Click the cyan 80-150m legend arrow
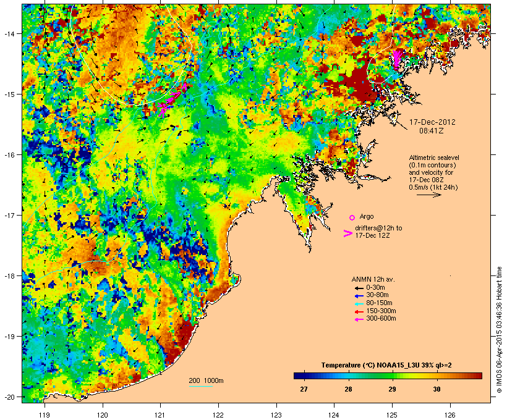The width and height of the screenshot is (507, 420). 359,304
